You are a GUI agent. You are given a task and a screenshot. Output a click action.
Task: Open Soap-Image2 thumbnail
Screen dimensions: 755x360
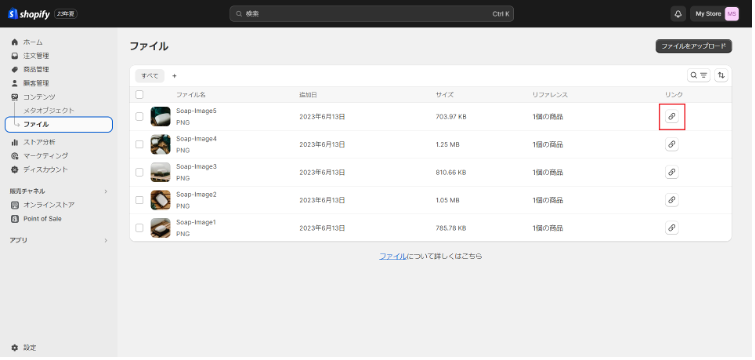[160, 200]
